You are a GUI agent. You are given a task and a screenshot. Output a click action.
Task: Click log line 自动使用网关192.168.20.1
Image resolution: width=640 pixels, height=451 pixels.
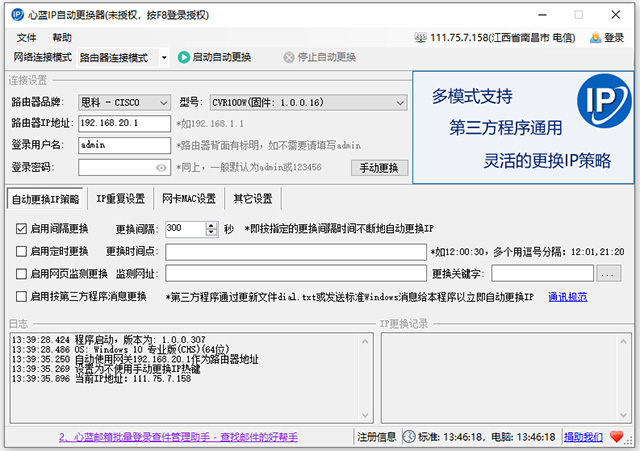point(135,359)
